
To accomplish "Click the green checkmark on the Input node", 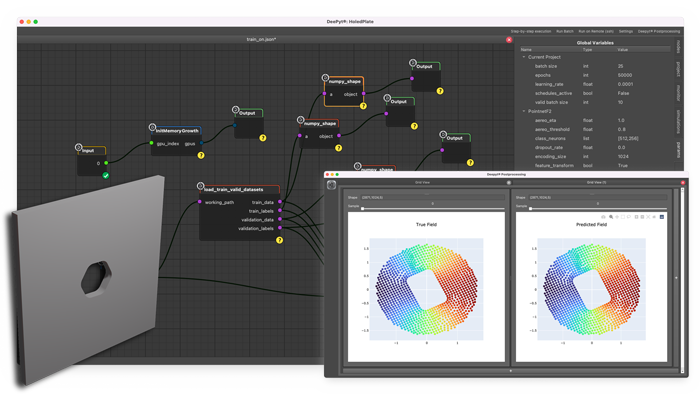I will click(x=105, y=175).
